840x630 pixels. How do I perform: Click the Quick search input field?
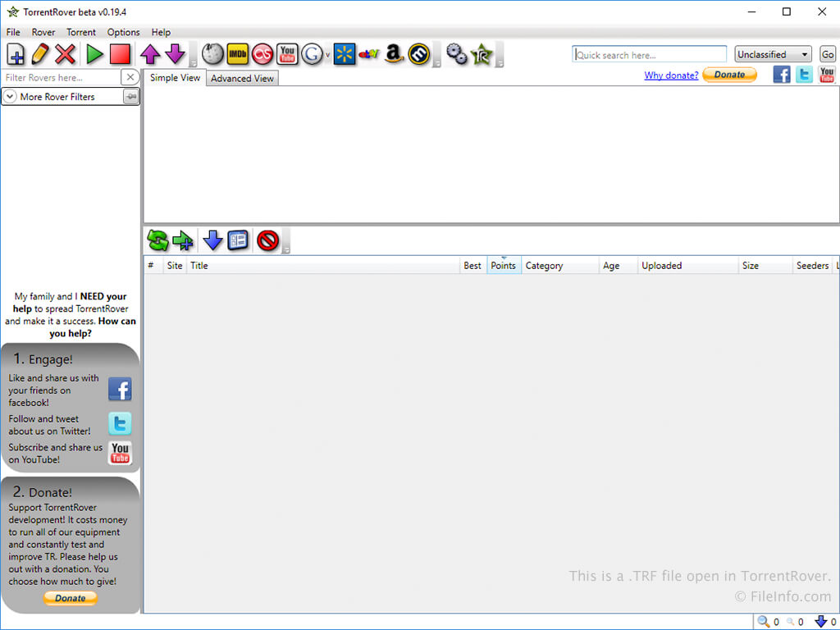[x=650, y=55]
